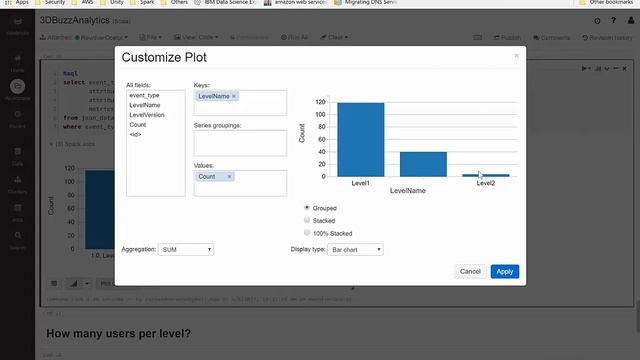Expand the Spark Jobs disclosure triangle
Screen dimensions: 640x360
coord(51,144)
